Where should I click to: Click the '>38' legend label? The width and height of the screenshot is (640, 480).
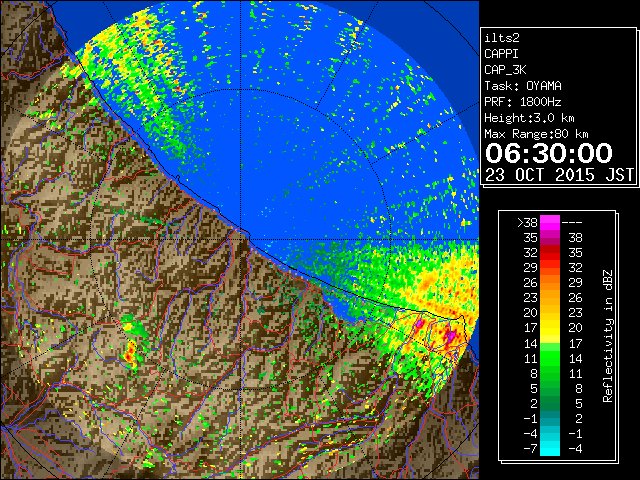[x=527, y=223]
